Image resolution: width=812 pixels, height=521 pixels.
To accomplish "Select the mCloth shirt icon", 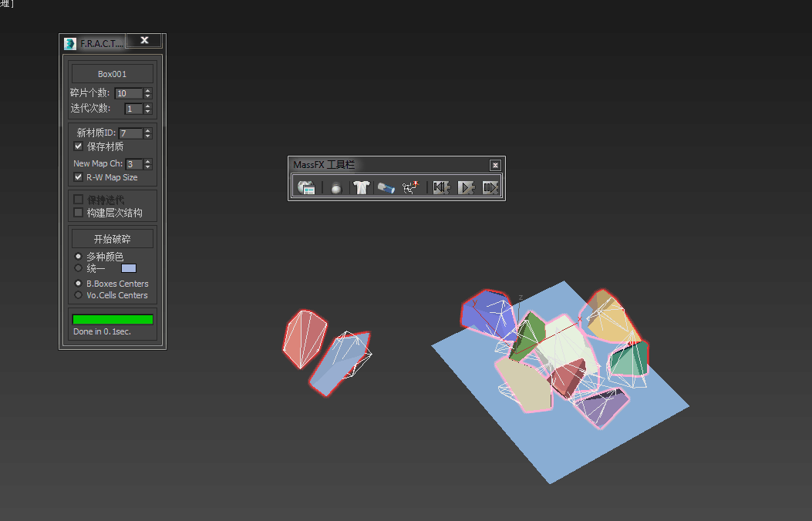I will click(361, 187).
